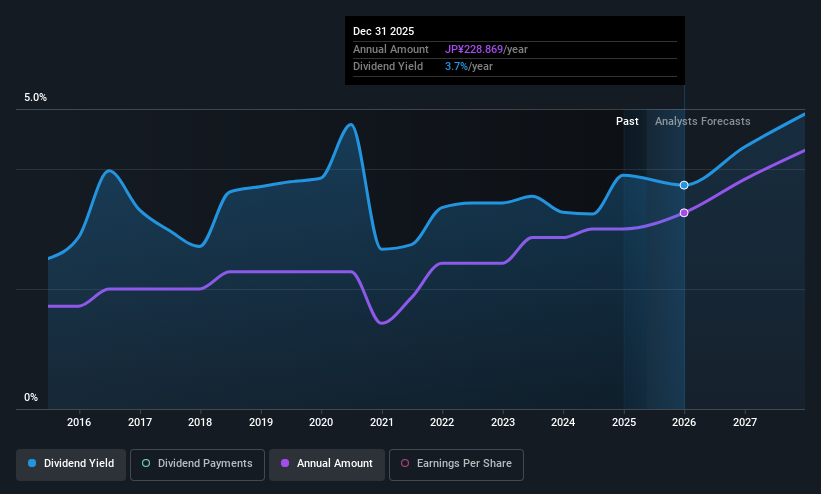Click the Dec 31 2025 tooltip header
Viewport: 821px width, 494px height.
[x=383, y=31]
